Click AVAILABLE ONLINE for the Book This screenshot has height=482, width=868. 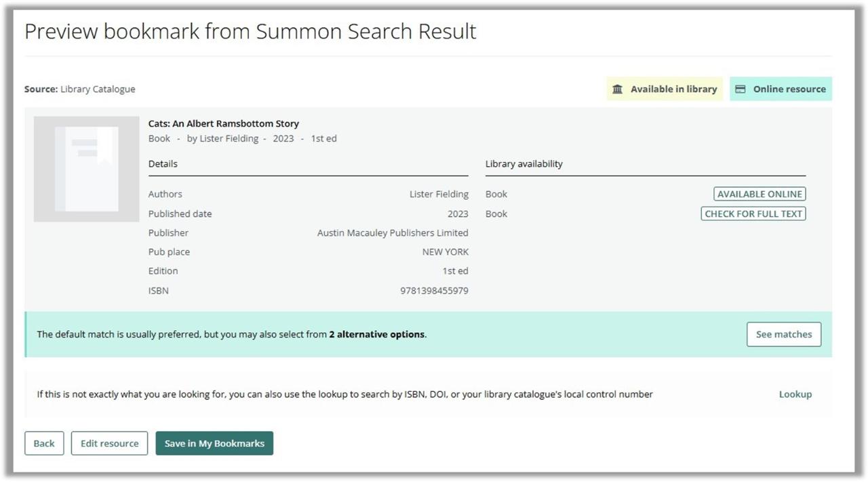point(759,193)
